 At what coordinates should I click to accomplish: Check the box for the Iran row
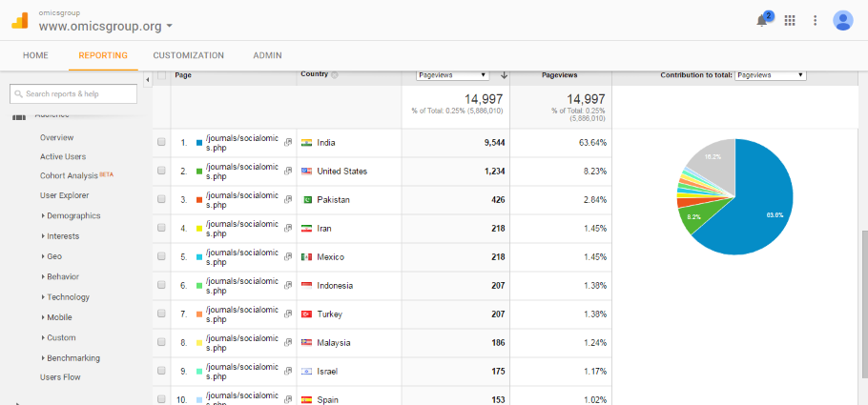pos(161,228)
